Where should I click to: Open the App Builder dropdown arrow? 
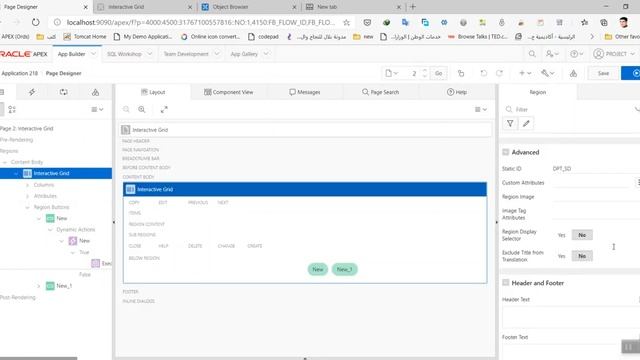click(x=93, y=54)
